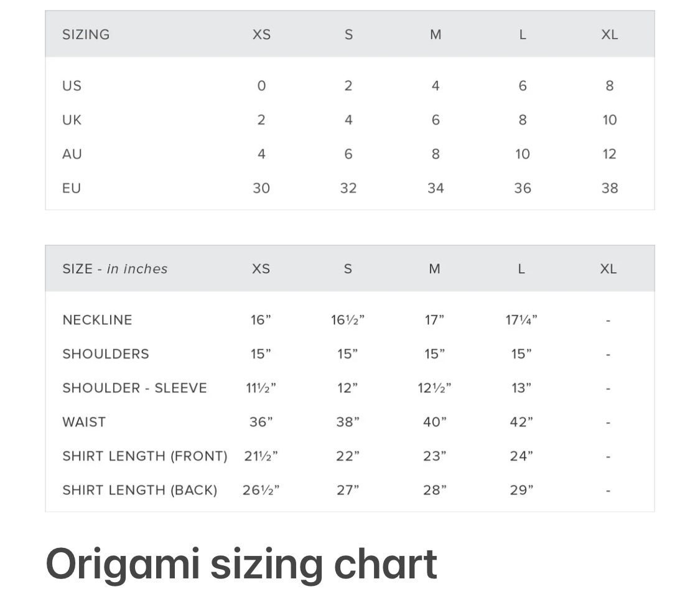This screenshot has height=612, width=700.
Task: Select the 11½" shoulder-sleeve value
Action: click(261, 388)
